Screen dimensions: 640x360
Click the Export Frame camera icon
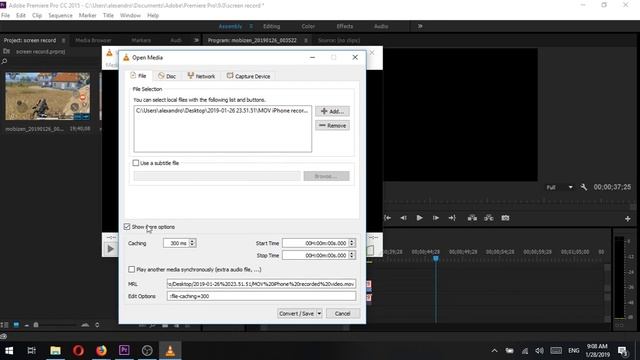505,218
